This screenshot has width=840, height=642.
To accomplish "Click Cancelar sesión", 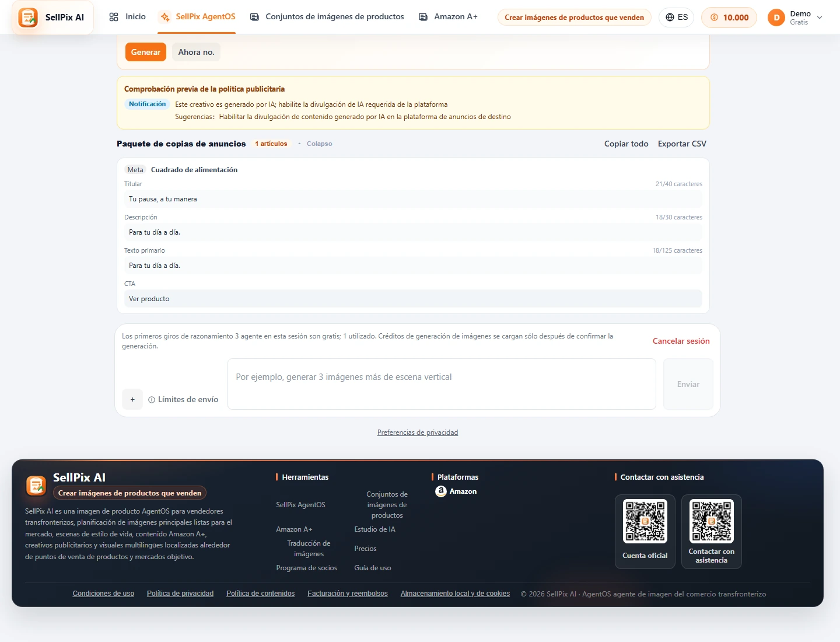I will tap(681, 341).
